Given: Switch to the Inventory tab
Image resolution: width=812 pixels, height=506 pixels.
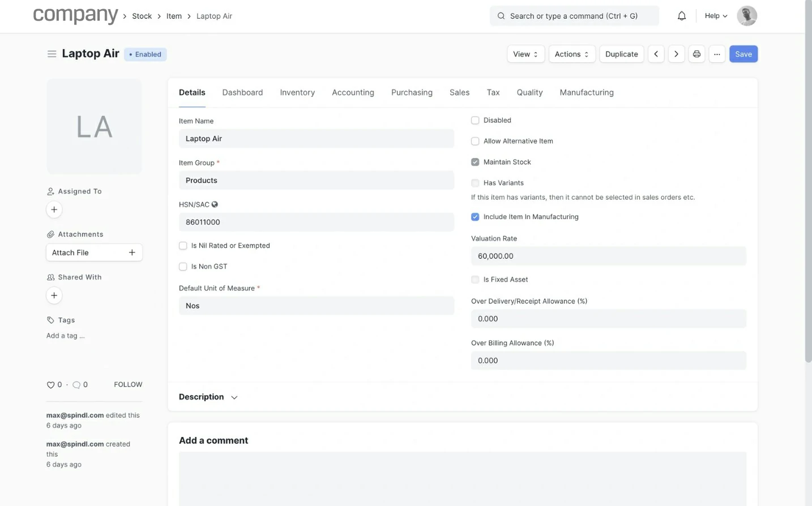Looking at the screenshot, I should point(297,93).
